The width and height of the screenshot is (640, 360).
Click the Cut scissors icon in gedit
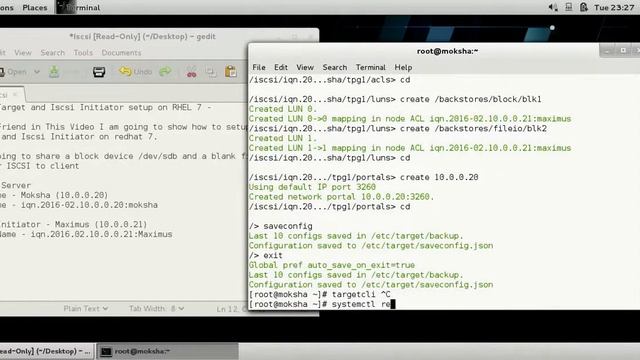point(191,72)
